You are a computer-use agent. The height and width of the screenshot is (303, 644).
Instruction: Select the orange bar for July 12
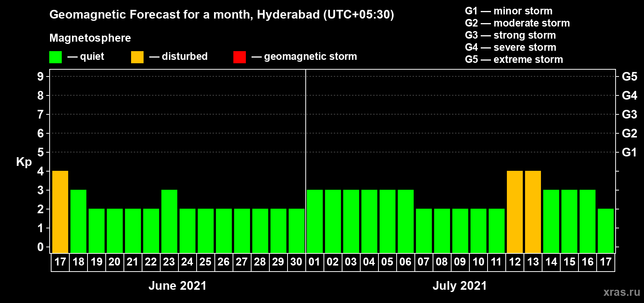coord(515,212)
